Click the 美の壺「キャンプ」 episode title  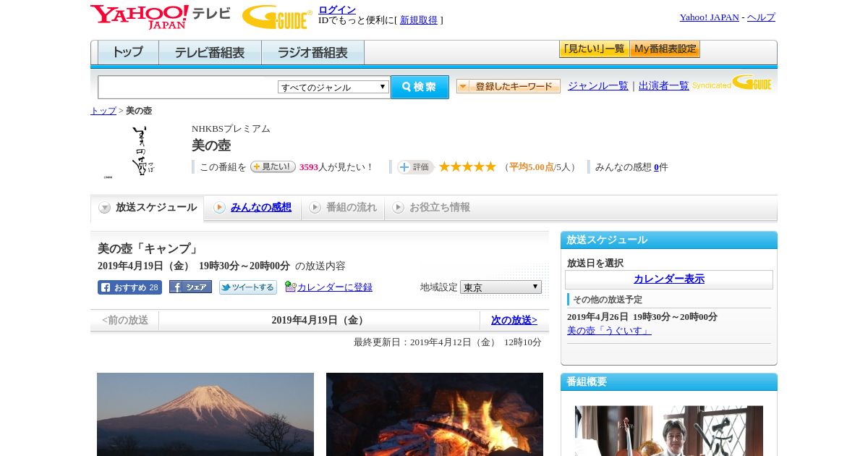148,249
